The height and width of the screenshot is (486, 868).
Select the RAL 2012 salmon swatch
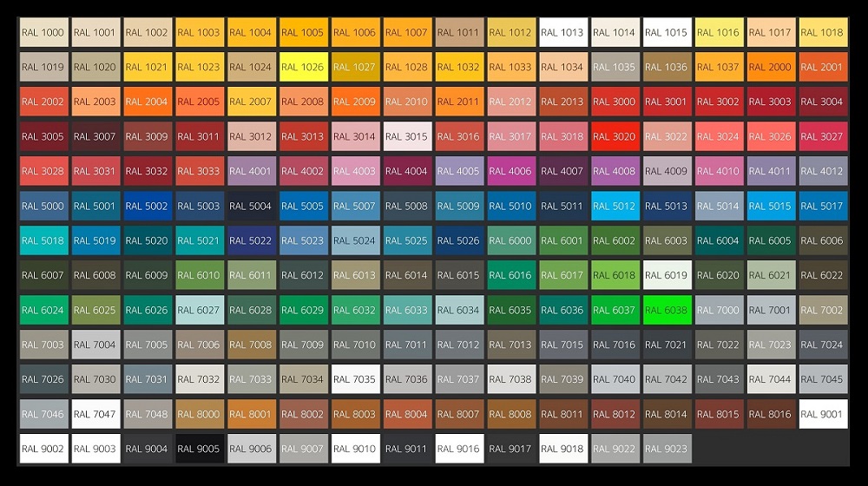pos(511,102)
